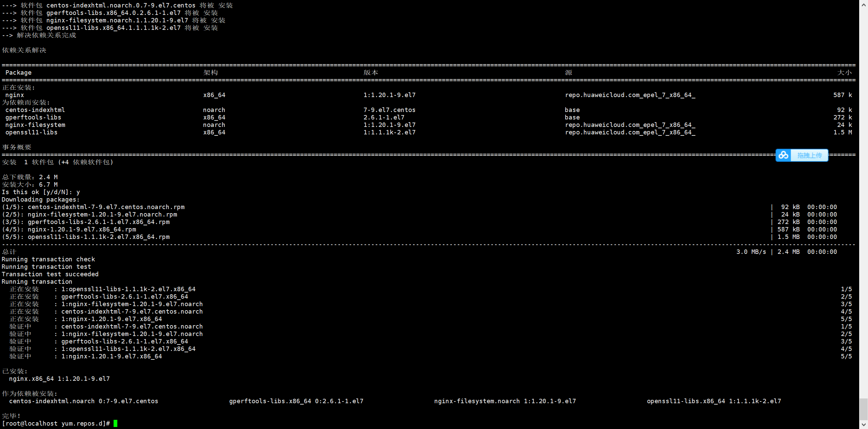Click the 架构 column header

(211, 73)
